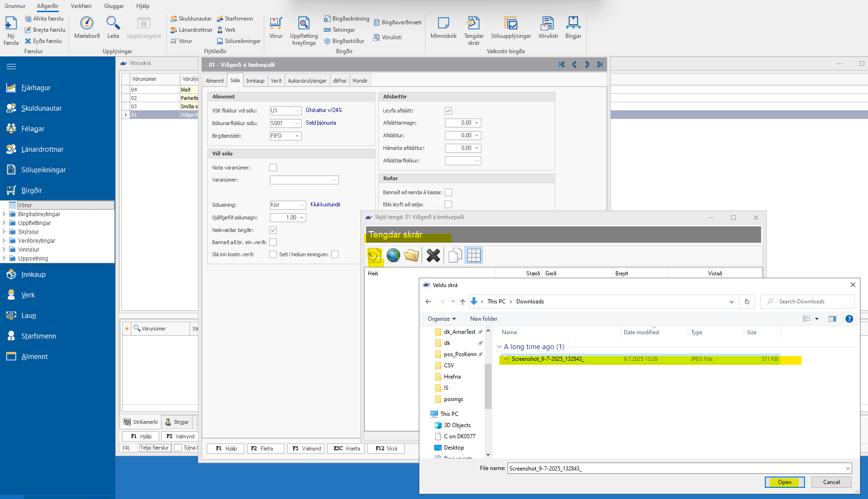Click the Uppfletting hreyfinga icon
The width and height of the screenshot is (868, 499).
tap(303, 23)
